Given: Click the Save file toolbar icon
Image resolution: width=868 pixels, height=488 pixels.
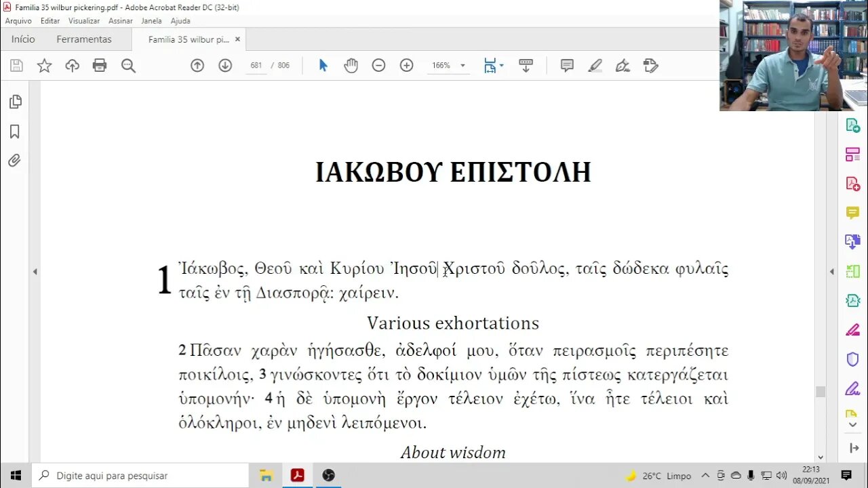Looking at the screenshot, I should [17, 66].
